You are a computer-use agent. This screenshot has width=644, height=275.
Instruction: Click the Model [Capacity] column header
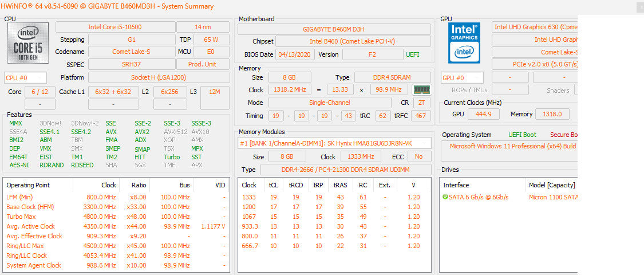pos(552,185)
